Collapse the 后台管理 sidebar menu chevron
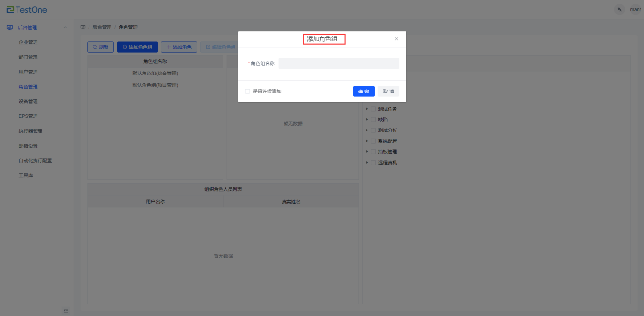Viewport: 644px width, 316px height. (65, 28)
